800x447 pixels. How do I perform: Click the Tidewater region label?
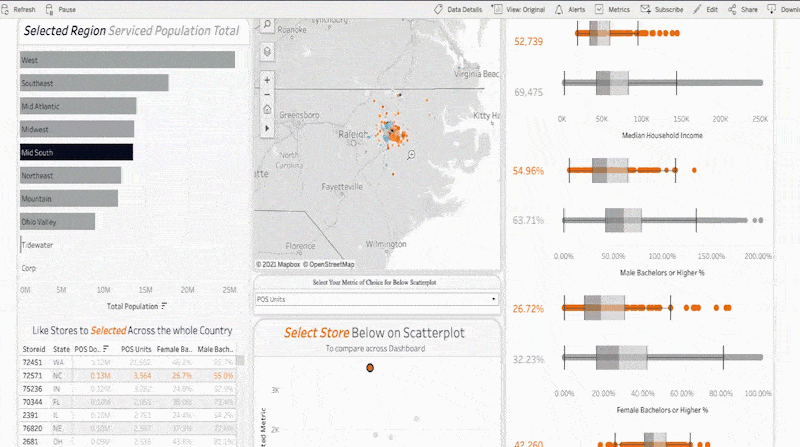pos(37,245)
